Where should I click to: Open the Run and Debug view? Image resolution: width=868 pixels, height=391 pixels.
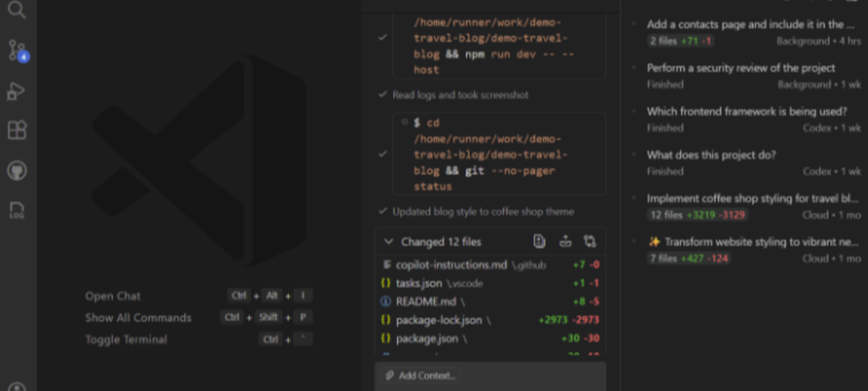[17, 91]
